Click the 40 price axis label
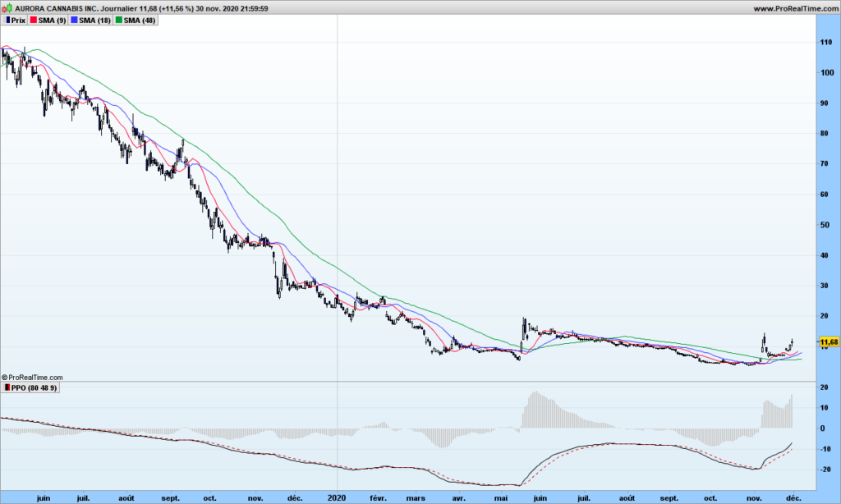This screenshot has height=504, width=841. point(824,256)
